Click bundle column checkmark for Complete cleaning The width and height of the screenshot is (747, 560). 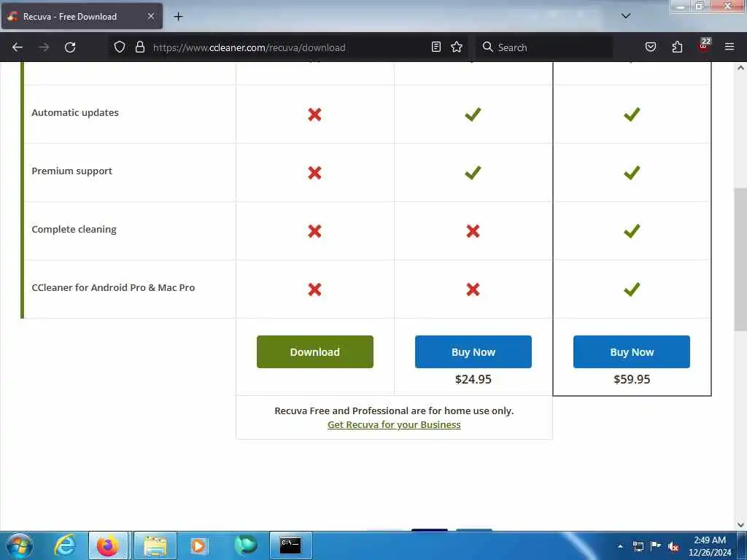(x=632, y=231)
